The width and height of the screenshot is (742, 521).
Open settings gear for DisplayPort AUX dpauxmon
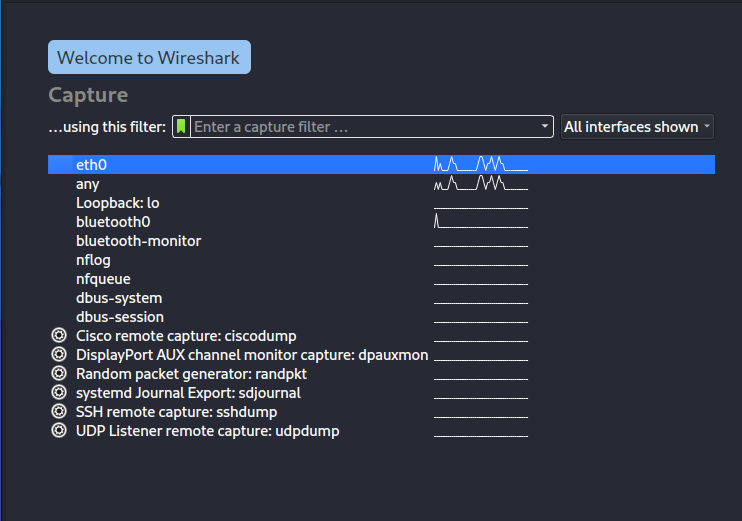coord(59,354)
